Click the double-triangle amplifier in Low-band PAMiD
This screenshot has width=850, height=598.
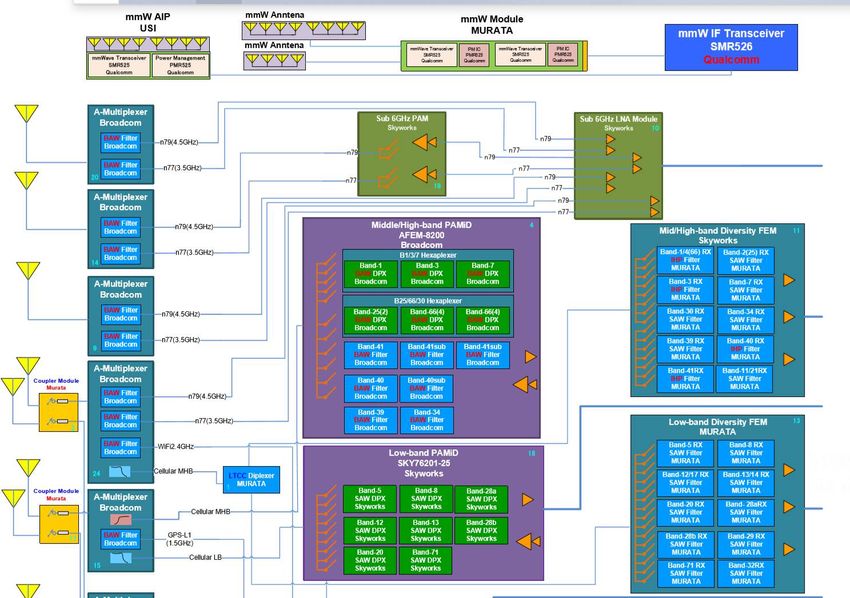[528, 541]
